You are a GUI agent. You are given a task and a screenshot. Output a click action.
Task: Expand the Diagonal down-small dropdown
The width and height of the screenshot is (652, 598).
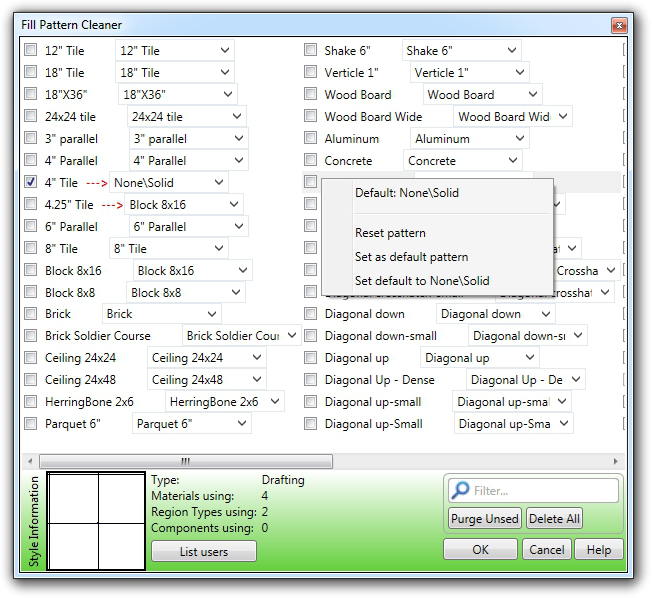528,336
